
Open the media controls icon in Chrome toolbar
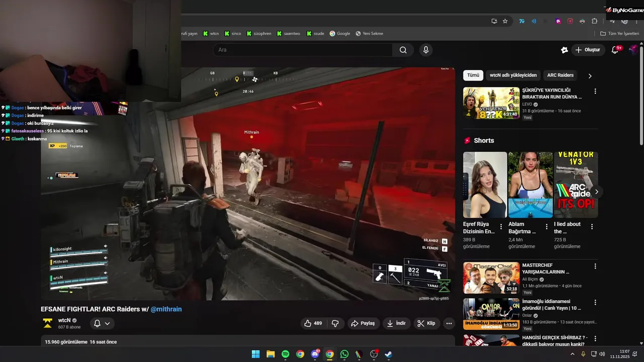pos(613,21)
